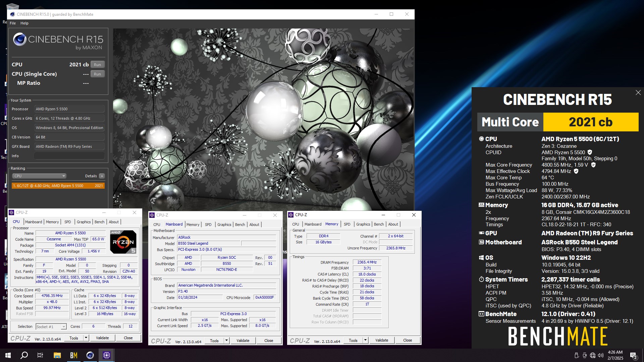Screen dimensions: 644x362
Task: Click the Core Speed 4798.35 MHz value
Action: tap(52, 296)
